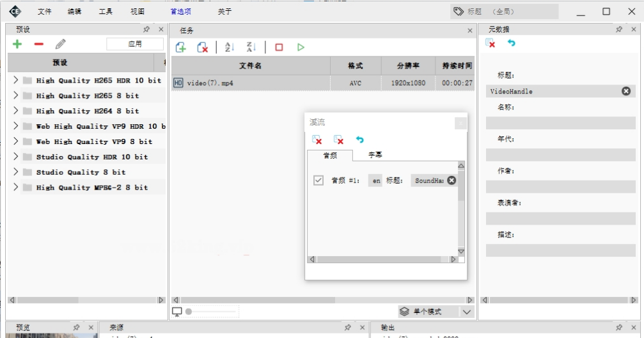Image resolution: width=644 pixels, height=338 pixels.
Task: Add files to the task list icon
Action: pyautogui.click(x=181, y=47)
